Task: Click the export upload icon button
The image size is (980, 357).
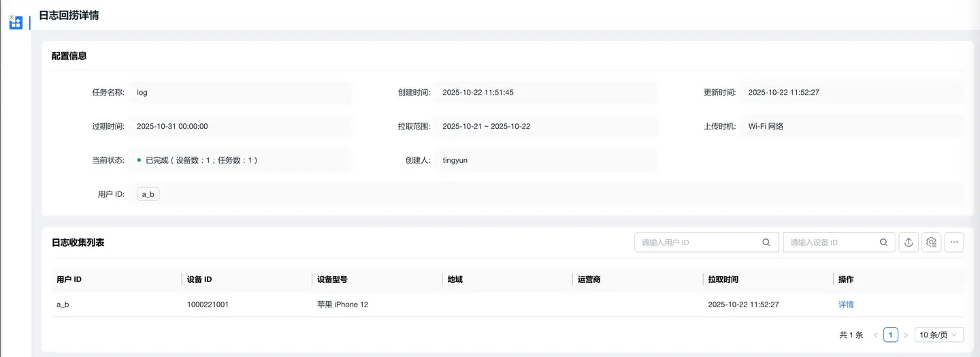Action: (909, 242)
